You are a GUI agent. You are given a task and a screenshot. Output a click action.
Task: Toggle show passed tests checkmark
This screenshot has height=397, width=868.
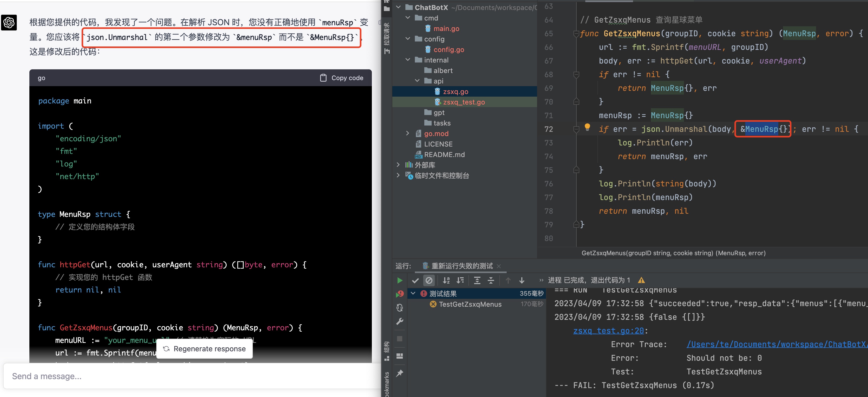coord(415,280)
